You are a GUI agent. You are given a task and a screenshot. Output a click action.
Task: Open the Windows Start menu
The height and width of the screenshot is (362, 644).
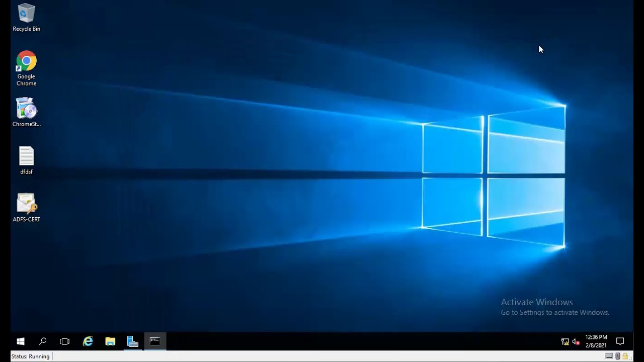21,341
